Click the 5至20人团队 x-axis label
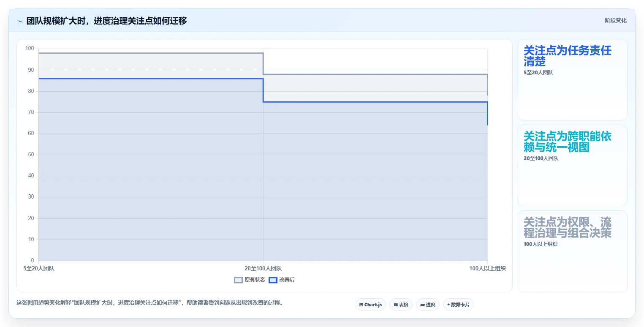Image resolution: width=644 pixels, height=327 pixels. coord(38,268)
